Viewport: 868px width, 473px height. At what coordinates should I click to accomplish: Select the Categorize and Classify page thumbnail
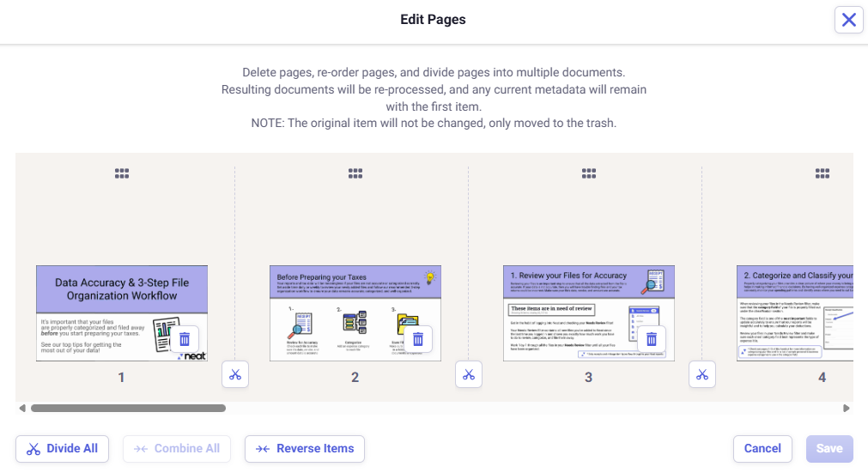coord(794,312)
